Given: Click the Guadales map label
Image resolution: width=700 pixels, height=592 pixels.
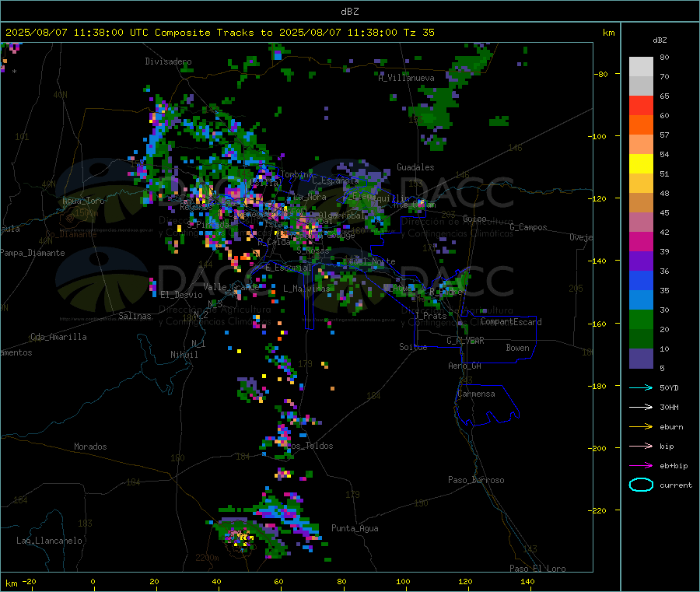Looking at the screenshot, I should (x=415, y=167).
